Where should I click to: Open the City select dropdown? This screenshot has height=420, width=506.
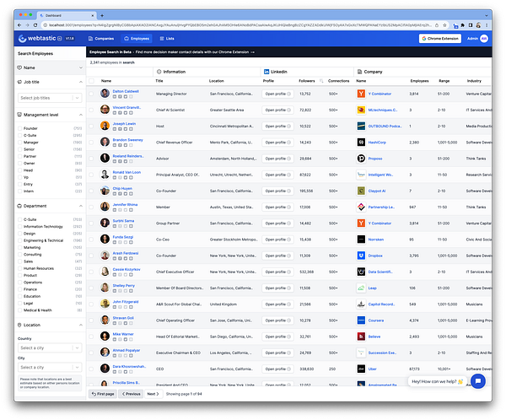(x=50, y=367)
